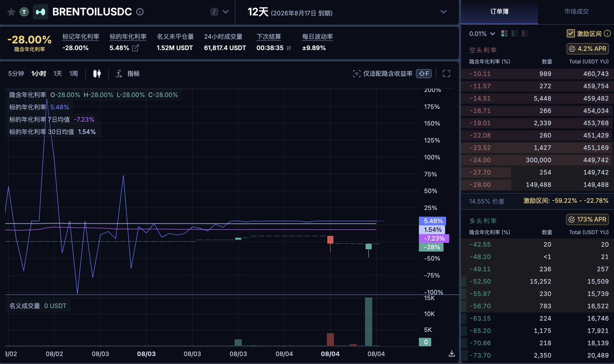Screen dimensions: 614x364
Task: Toggle the 激励区间 checkbox
Action: [x=570, y=34]
